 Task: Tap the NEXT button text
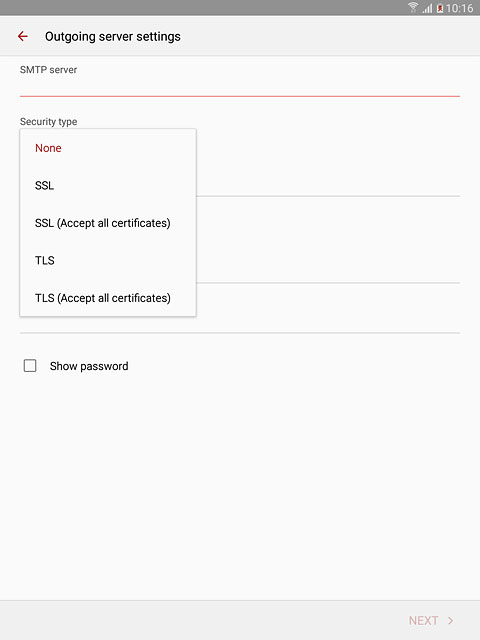[423, 621]
